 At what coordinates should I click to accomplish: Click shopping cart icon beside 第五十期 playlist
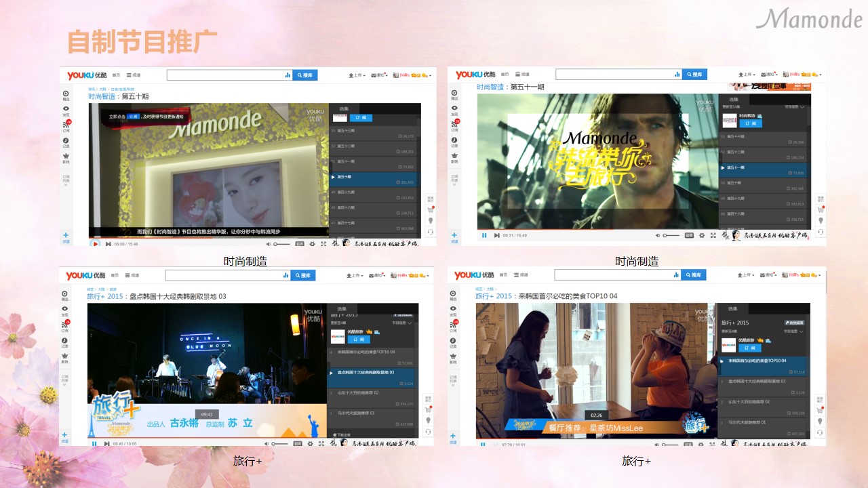(430, 209)
